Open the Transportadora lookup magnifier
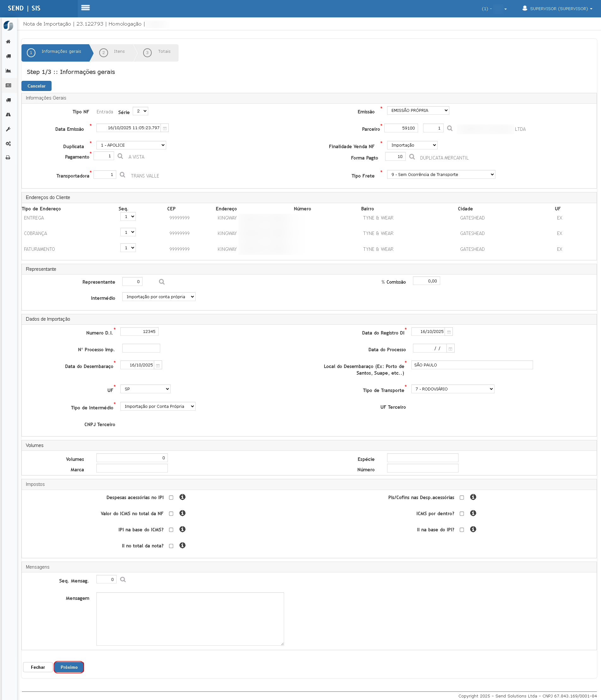Viewport: 601px width, 700px height. (122, 175)
